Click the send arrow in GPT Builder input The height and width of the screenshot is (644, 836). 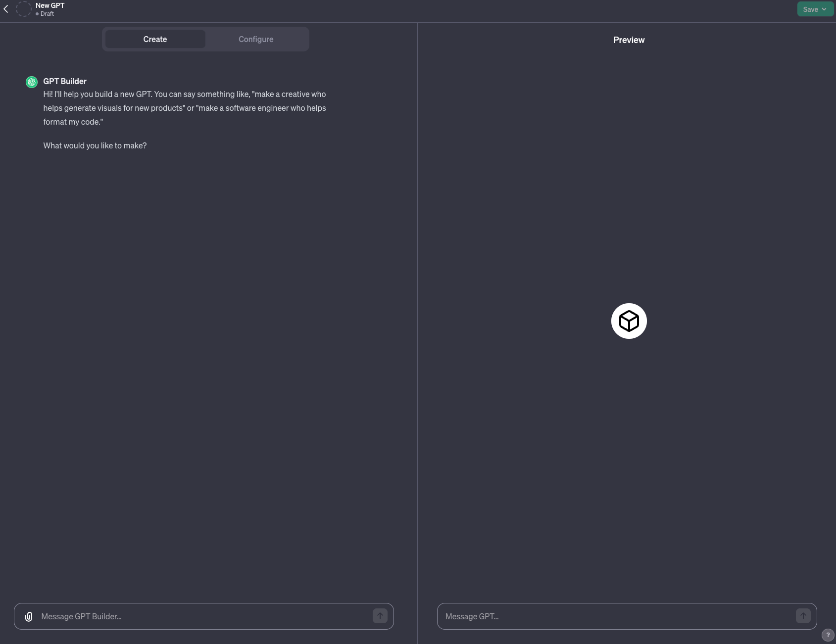click(380, 616)
